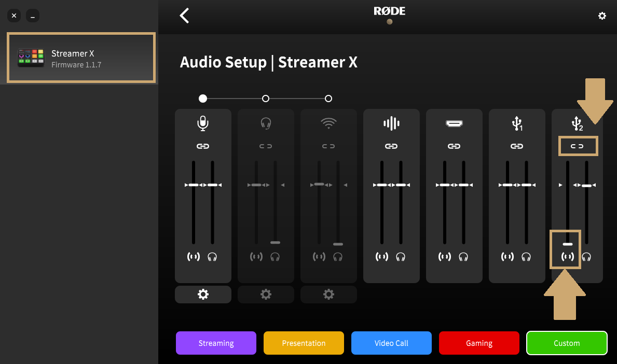Viewport: 617px width, 364px height.
Task: Unlink faders on the USB 1 channel
Action: (517, 146)
